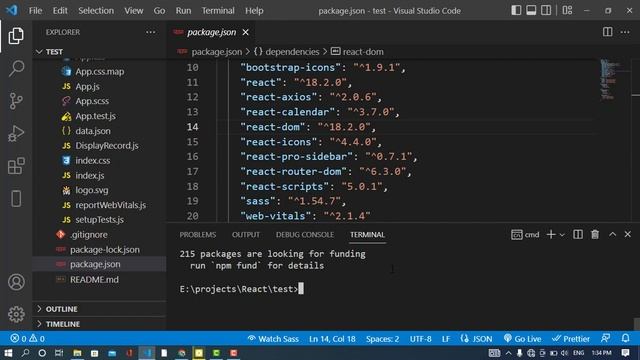
Task: Open the Manage gear icon
Action: 16,314
